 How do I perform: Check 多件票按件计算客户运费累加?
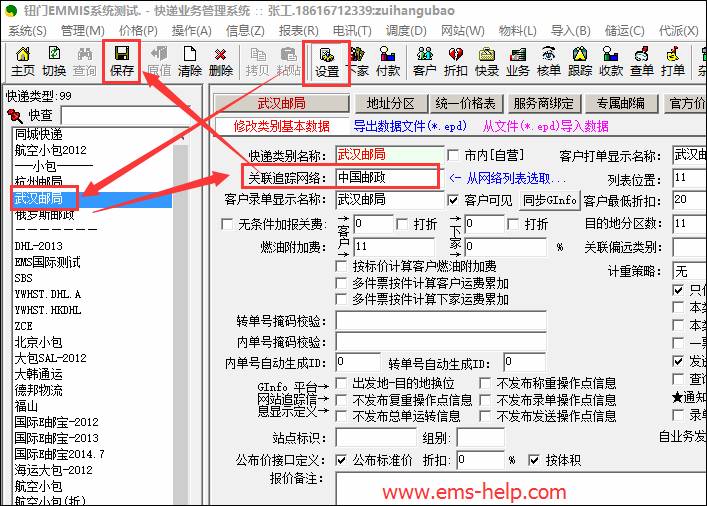coord(341,283)
